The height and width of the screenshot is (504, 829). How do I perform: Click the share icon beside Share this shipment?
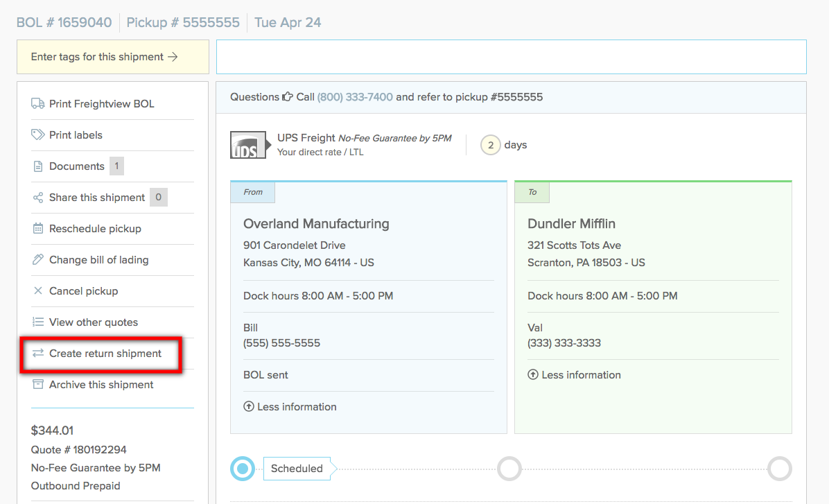[37, 198]
